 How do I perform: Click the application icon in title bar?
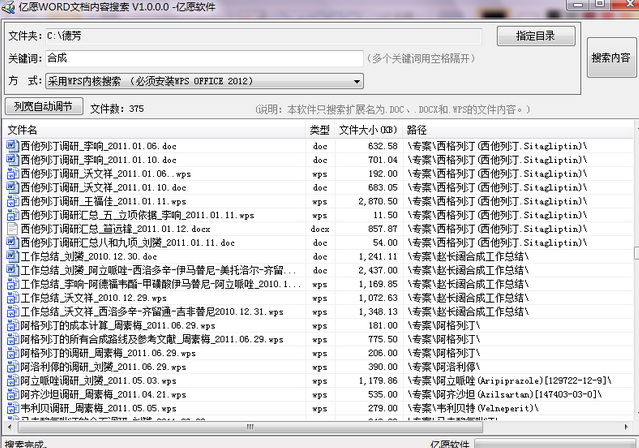pyautogui.click(x=8, y=7)
